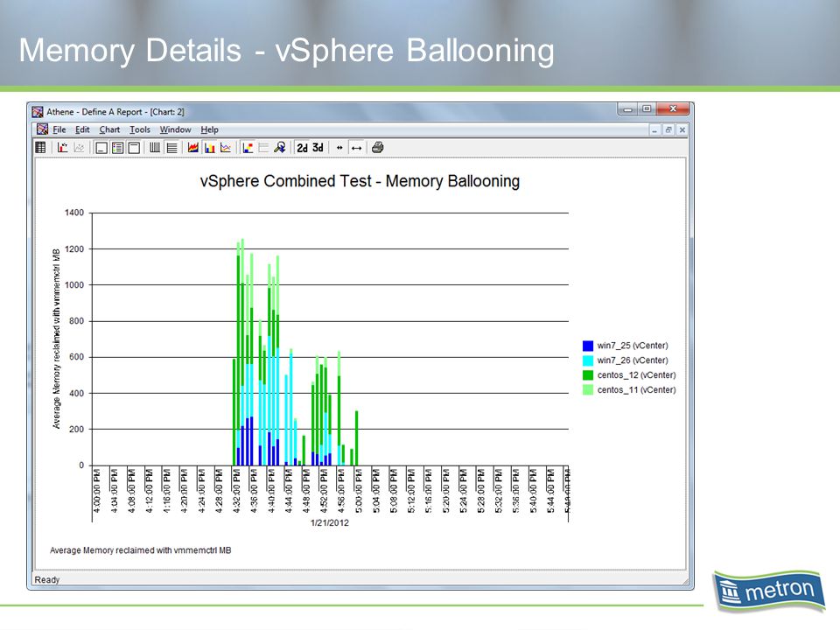Minimize the inner chart document window
The image size is (840, 630).
pyautogui.click(x=654, y=129)
